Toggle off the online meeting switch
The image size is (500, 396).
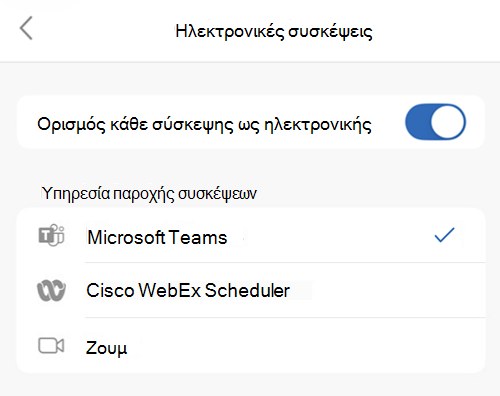[x=435, y=122]
